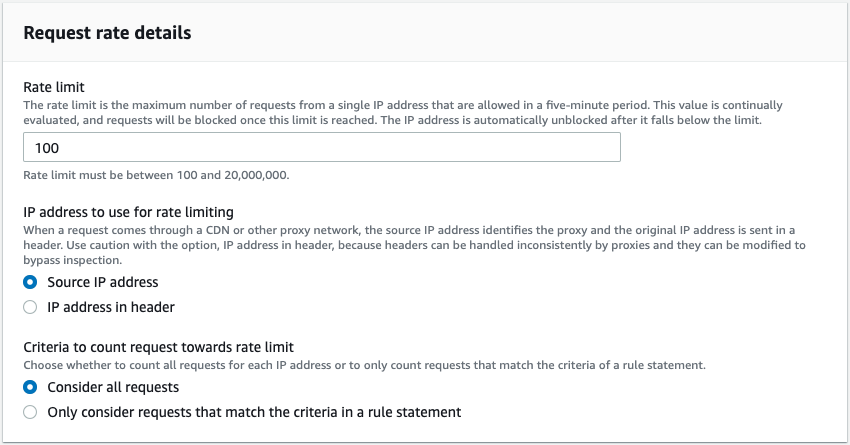850x445 pixels.
Task: Select the Source IP address radio button
Action: [x=30, y=282]
